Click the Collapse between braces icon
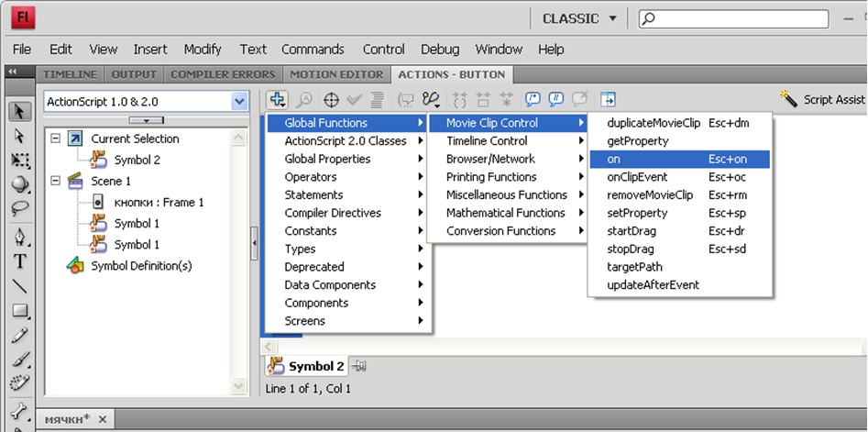868x432 pixels. click(x=460, y=100)
